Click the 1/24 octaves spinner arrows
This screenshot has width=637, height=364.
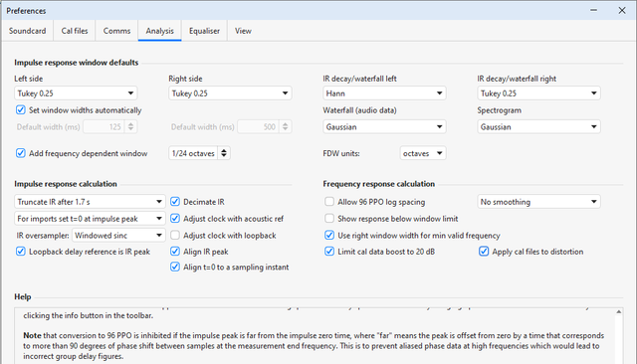pos(224,153)
